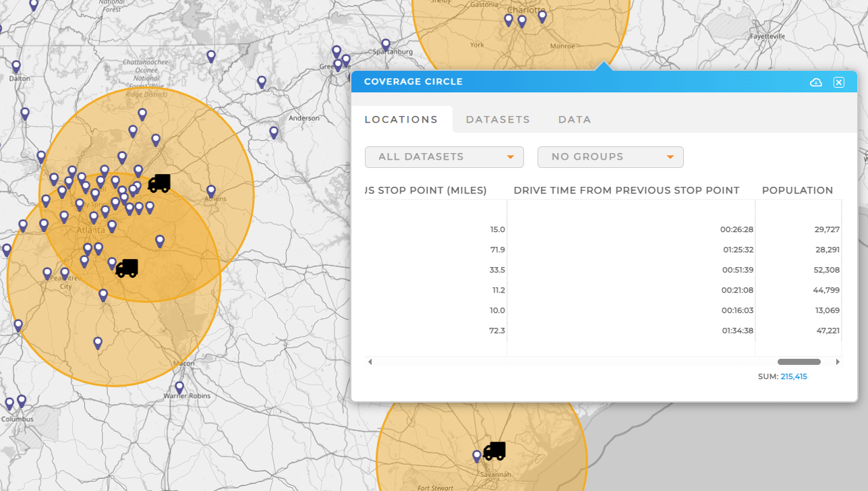Open the NO GROUPS dropdown
The height and width of the screenshot is (491, 868).
coord(610,156)
